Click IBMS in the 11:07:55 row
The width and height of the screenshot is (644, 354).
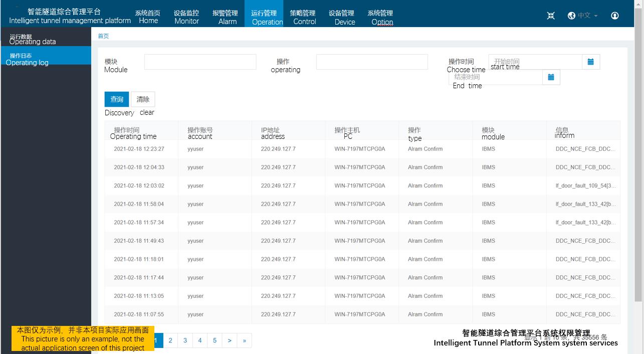[488, 314]
